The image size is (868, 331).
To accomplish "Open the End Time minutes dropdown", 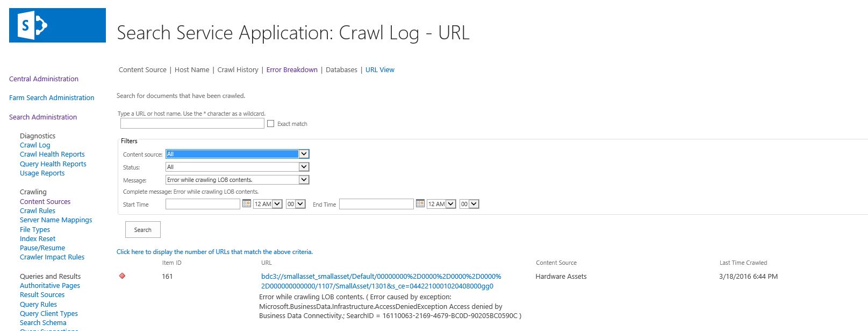I will [x=469, y=204].
